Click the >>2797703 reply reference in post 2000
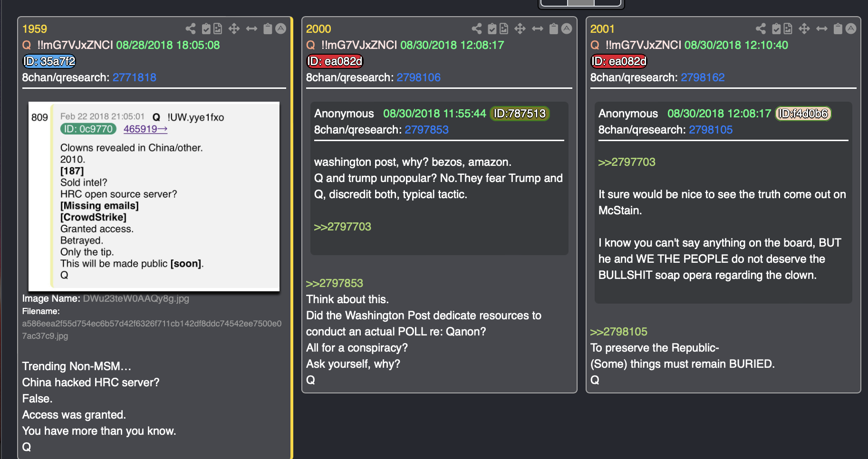Viewport: 868px width, 459px height. pos(343,227)
